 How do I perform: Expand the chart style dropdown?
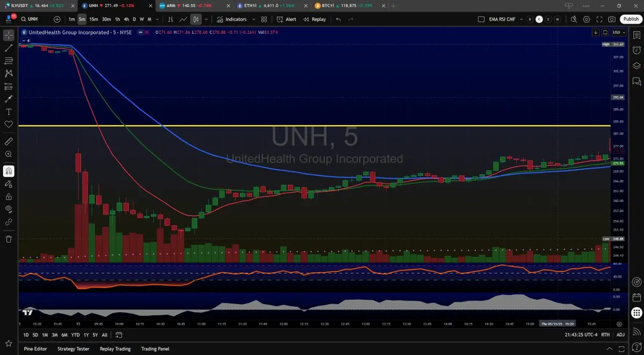click(x=207, y=19)
